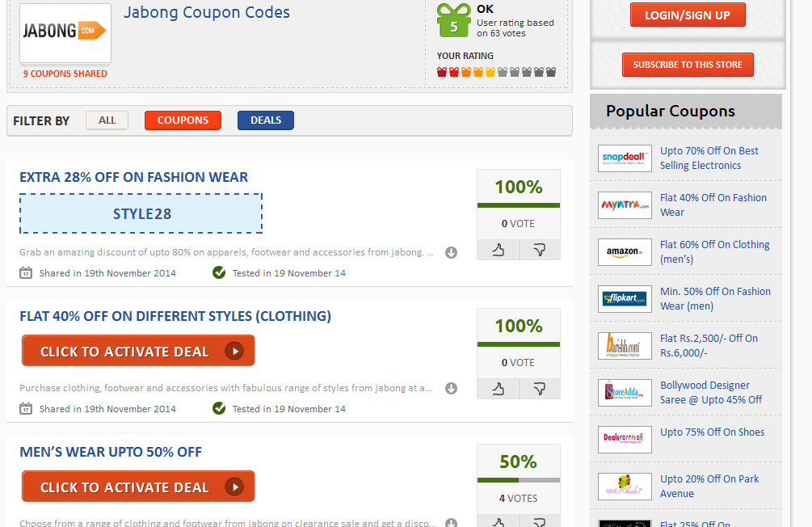The width and height of the screenshot is (812, 527).
Task: Open Upto 20% Off On Park Avenue link
Action: tap(709, 486)
